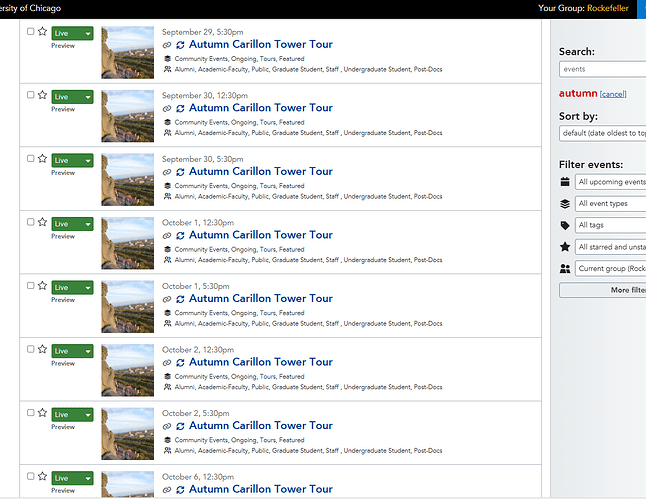The height and width of the screenshot is (500, 646).
Task: Click the More filters button
Action: coord(602,290)
